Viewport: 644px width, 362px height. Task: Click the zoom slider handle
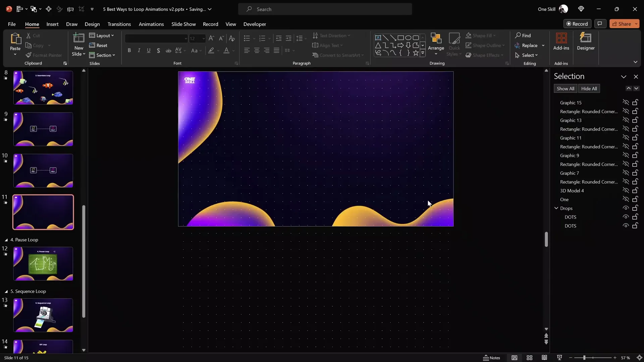584,358
